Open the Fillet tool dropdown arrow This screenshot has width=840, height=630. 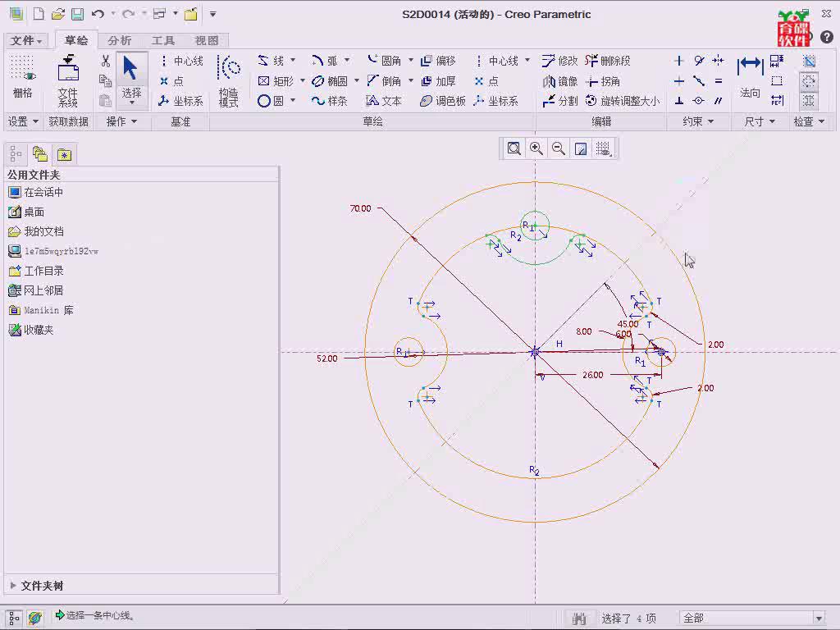pyautogui.click(x=411, y=60)
